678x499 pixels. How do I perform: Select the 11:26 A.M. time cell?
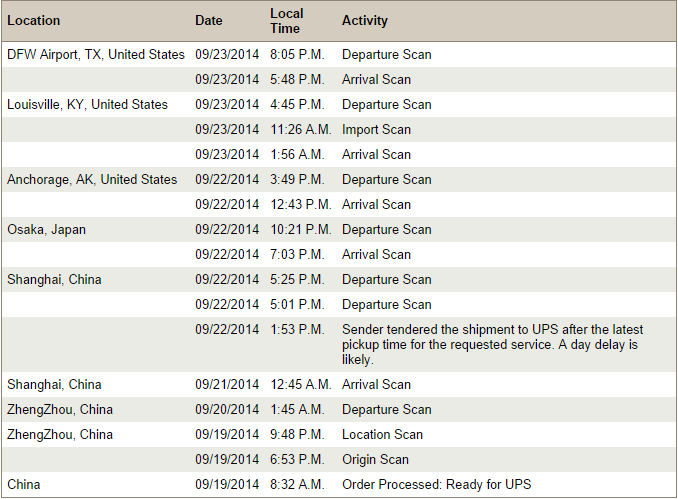(301, 130)
